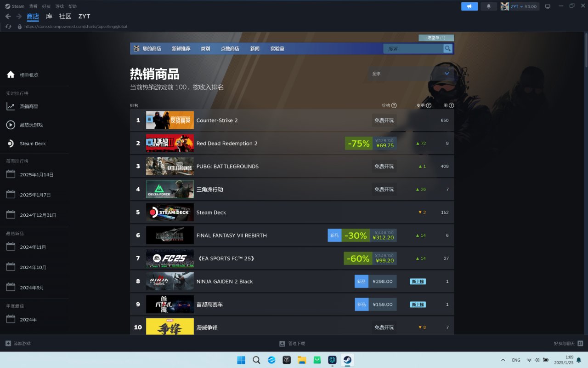This screenshot has height=368, width=588.
Task: Click the 漫威争锋 title
Action: [x=207, y=328]
